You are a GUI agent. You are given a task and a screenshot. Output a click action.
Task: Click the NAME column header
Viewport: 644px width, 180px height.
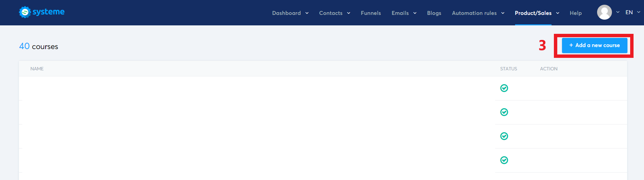click(x=37, y=69)
